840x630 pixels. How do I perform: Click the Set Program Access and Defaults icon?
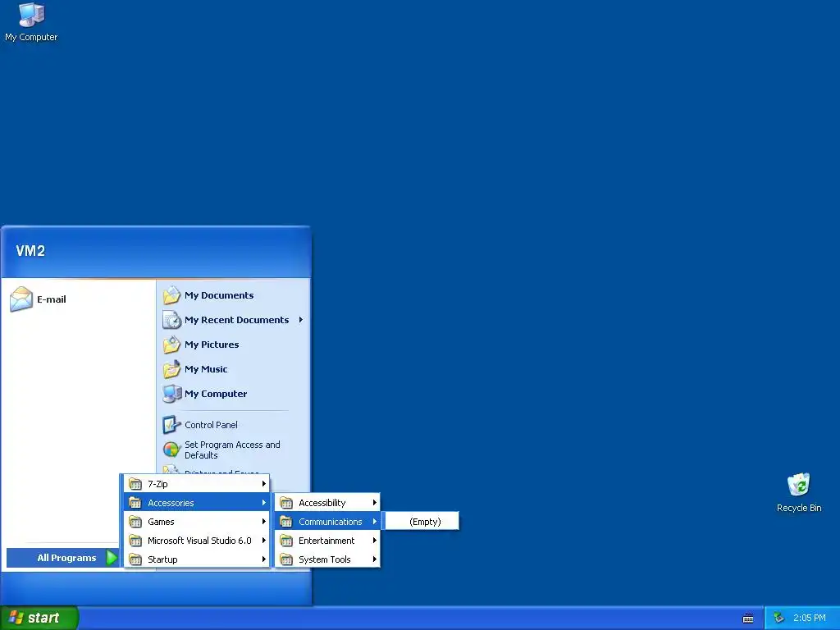click(171, 450)
